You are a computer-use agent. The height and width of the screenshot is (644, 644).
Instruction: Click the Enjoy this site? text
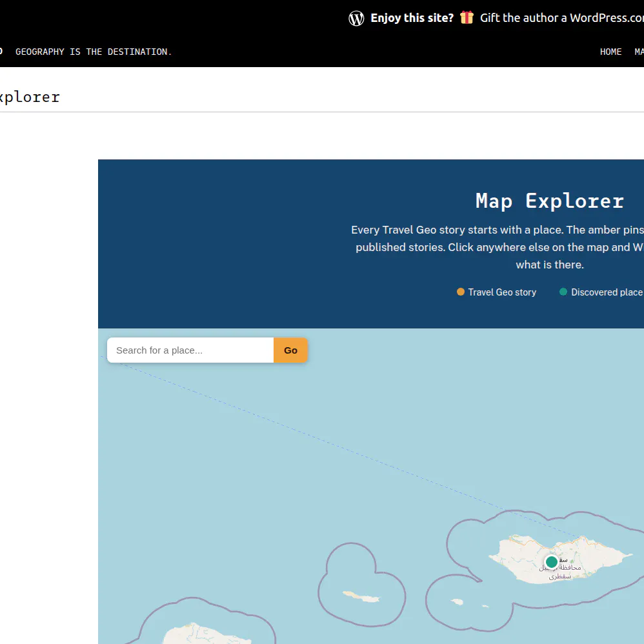[x=412, y=18]
